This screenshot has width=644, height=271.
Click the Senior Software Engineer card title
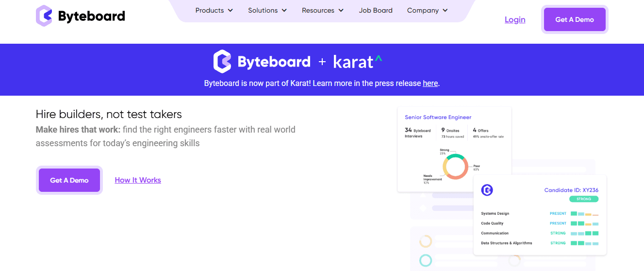pos(438,117)
